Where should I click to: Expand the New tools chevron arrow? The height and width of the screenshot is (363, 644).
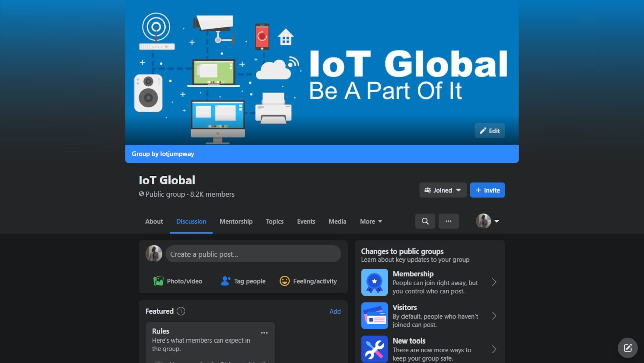pyautogui.click(x=494, y=349)
